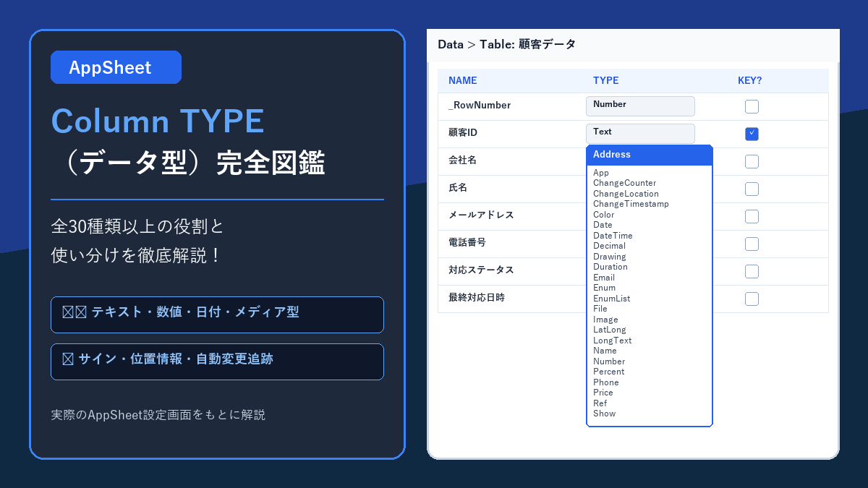Choose LatLong from the type list
The width and height of the screenshot is (868, 488).
click(609, 330)
